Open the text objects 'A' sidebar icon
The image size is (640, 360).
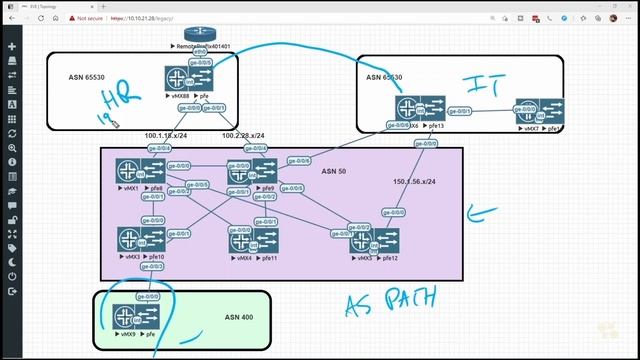pyautogui.click(x=12, y=104)
